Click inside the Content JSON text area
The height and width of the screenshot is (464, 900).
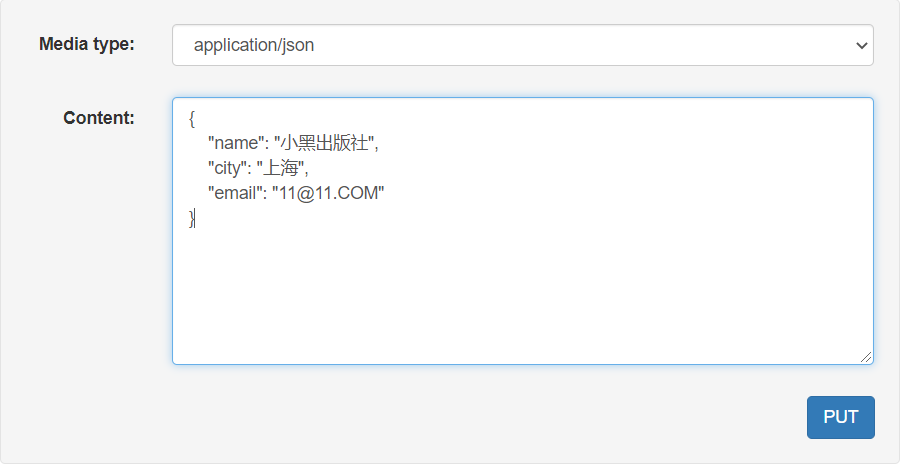(523, 231)
